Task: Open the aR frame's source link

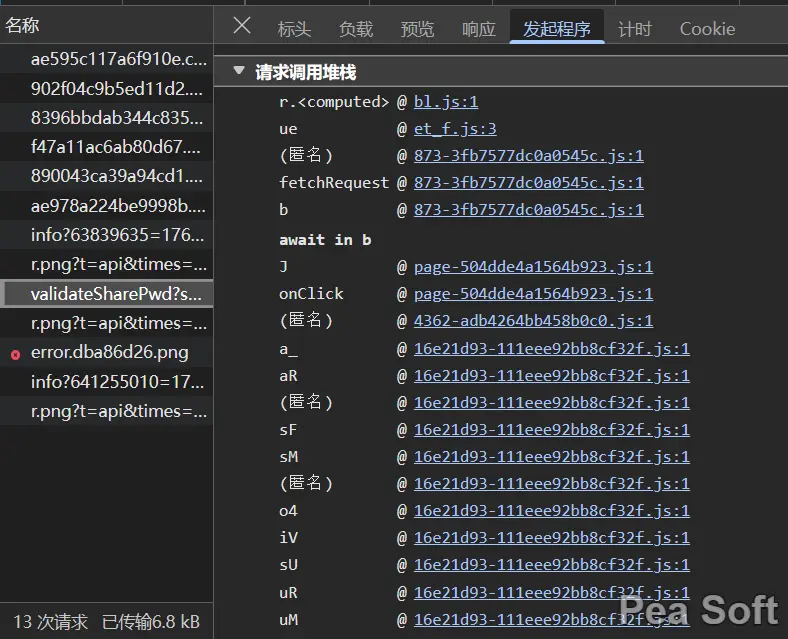Action: pyautogui.click(x=551, y=376)
